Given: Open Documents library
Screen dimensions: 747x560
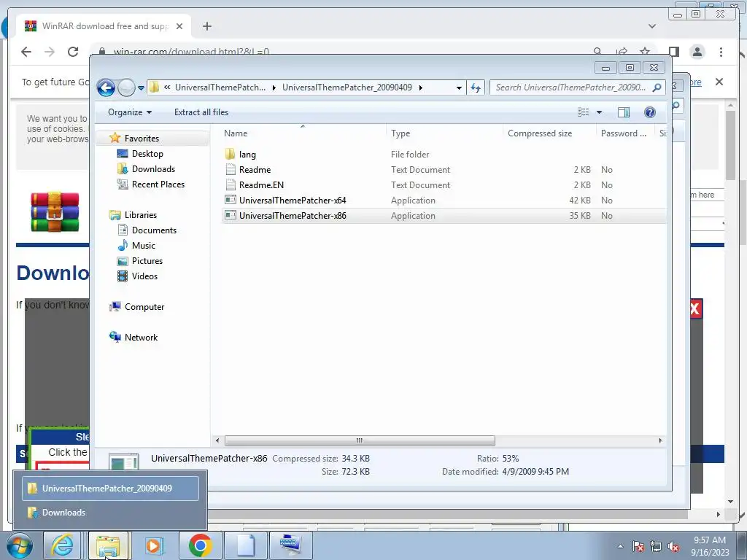Looking at the screenshot, I should (154, 230).
